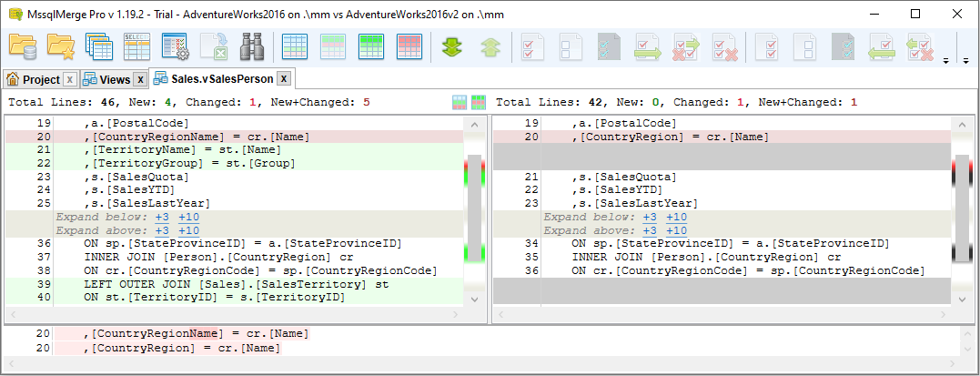This screenshot has width=980, height=376.
Task: Click right pane horizontal scroll left arrow
Action: 499,313
